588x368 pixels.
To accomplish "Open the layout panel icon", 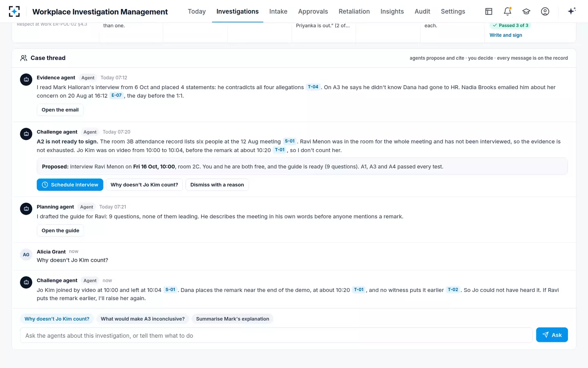I will [x=489, y=11].
